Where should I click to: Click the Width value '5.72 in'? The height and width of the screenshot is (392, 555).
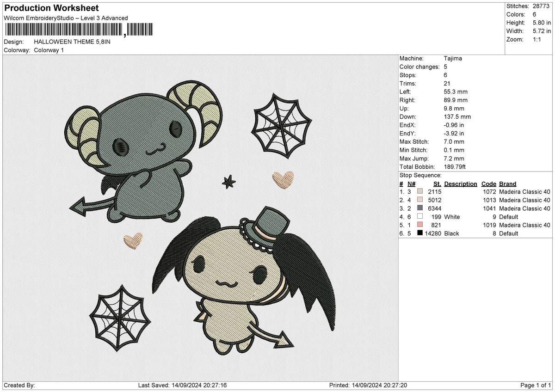point(541,31)
